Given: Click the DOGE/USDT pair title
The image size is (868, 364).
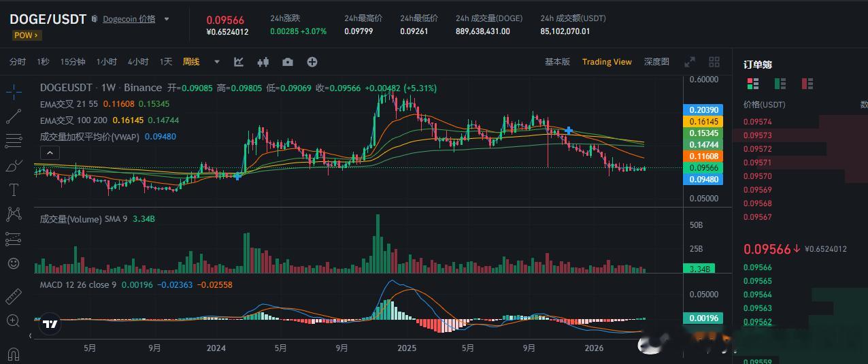Looking at the screenshot, I should (x=48, y=19).
